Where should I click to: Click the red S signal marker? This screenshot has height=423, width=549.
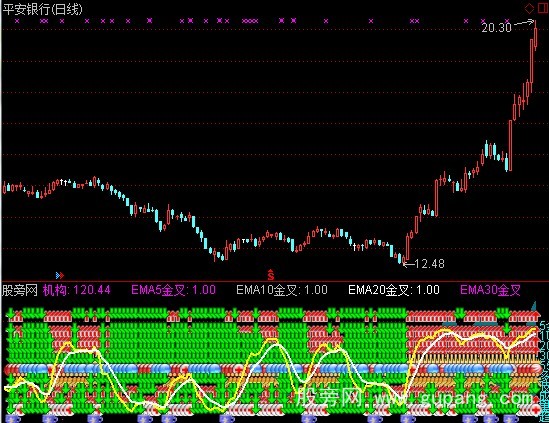(x=271, y=275)
